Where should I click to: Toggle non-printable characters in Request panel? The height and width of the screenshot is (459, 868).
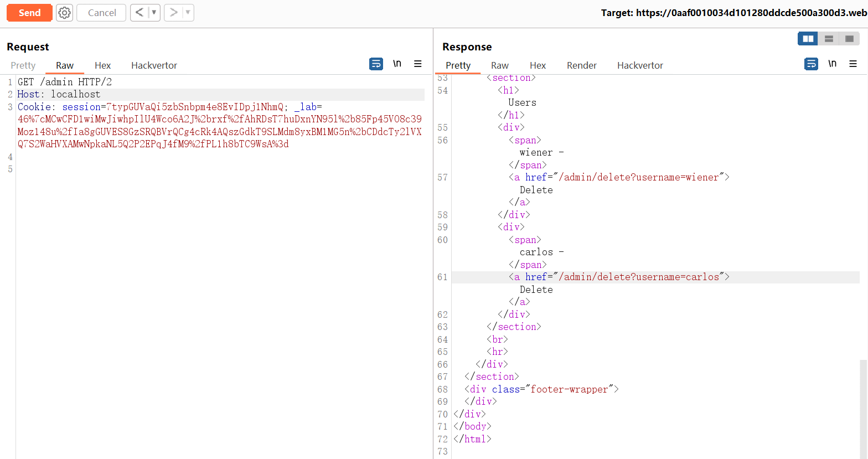(x=397, y=64)
